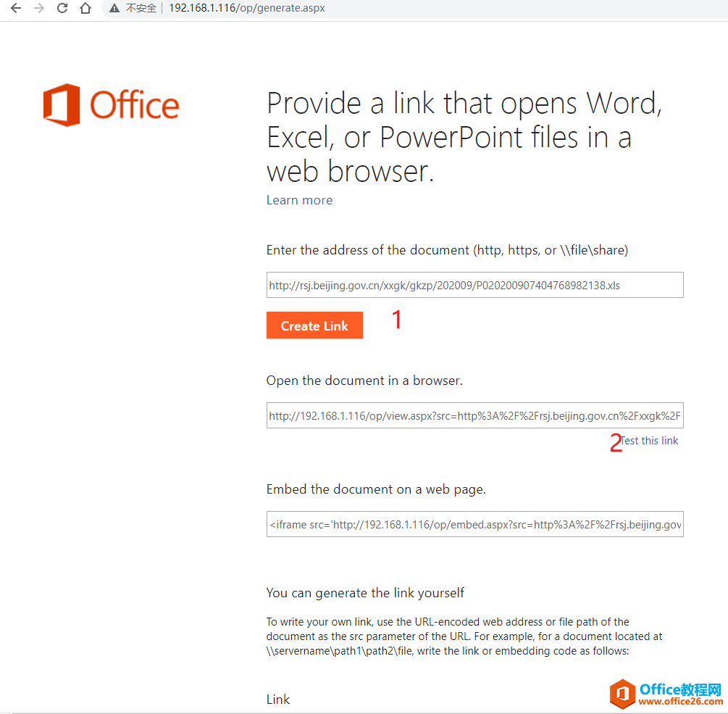Viewport: 728px width, 714px height.
Task: Select the red number 2 annotation
Action: click(615, 443)
